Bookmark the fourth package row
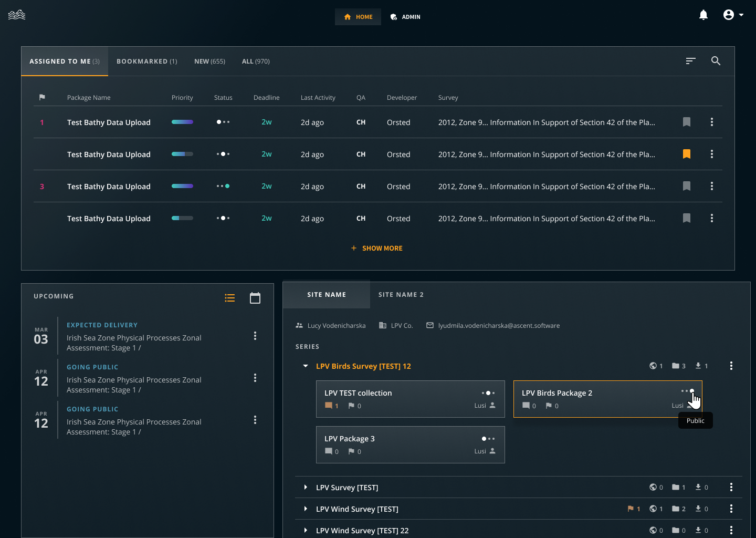Screen dimensions: 756x538 point(687,218)
